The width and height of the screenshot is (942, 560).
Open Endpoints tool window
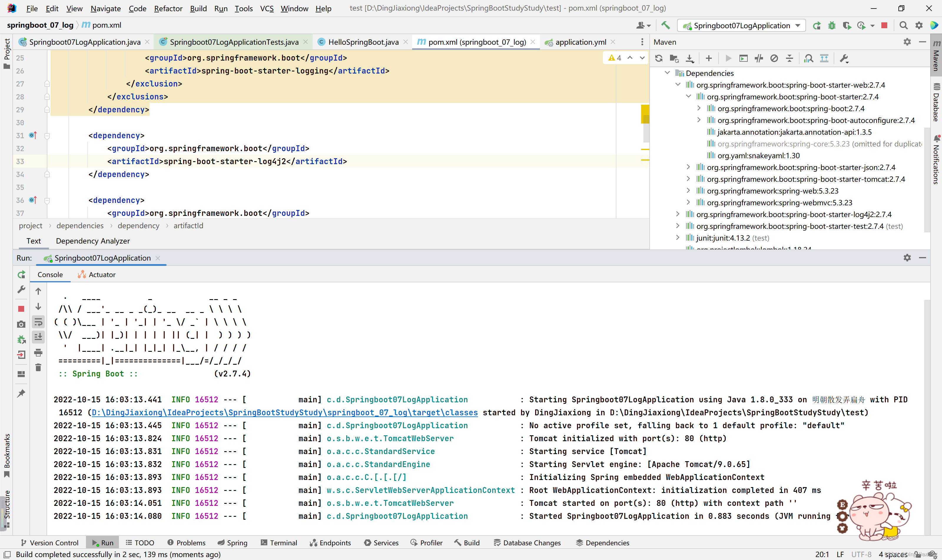[331, 543]
